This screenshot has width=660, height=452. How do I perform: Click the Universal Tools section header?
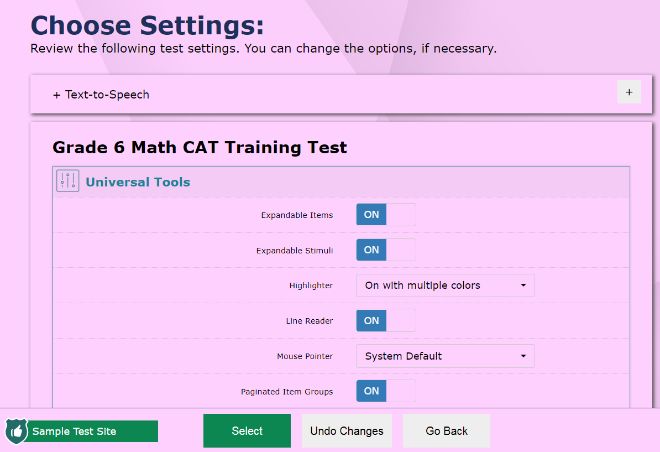point(341,182)
